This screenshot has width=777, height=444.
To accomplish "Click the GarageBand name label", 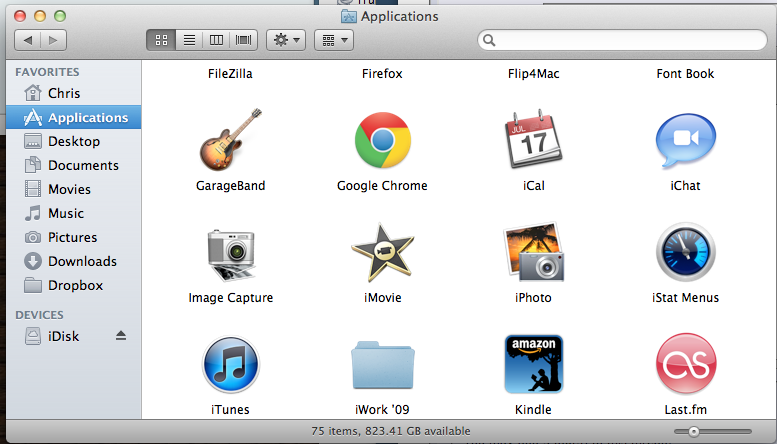I will pos(230,186).
